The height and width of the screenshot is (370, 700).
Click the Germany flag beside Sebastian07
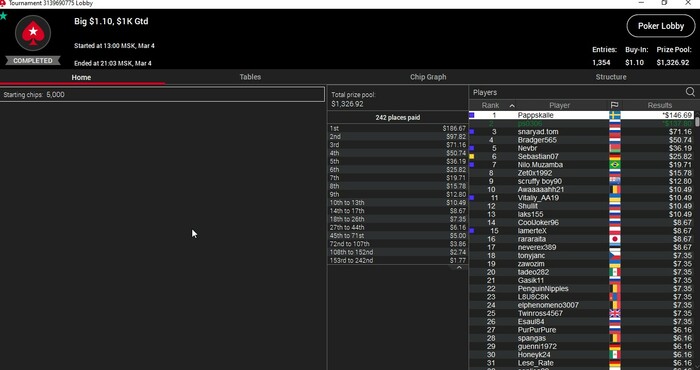[615, 157]
